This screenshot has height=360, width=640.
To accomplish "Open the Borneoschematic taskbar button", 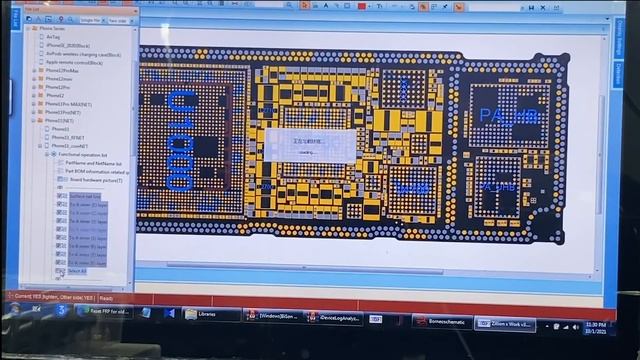I will pos(442,322).
